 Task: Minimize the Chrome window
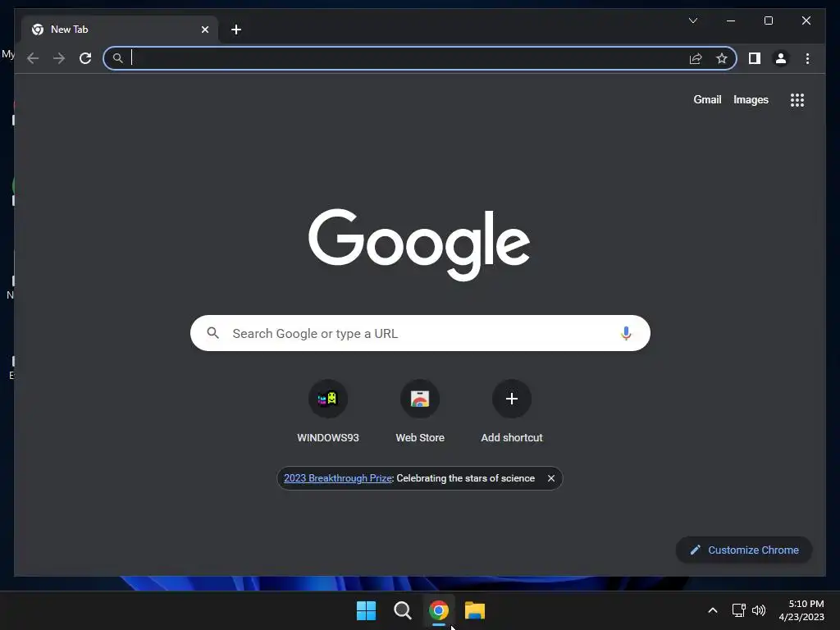pyautogui.click(x=731, y=21)
